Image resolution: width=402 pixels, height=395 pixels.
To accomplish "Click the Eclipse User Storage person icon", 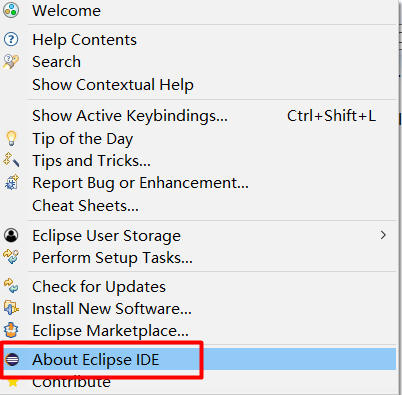I will click(x=11, y=235).
